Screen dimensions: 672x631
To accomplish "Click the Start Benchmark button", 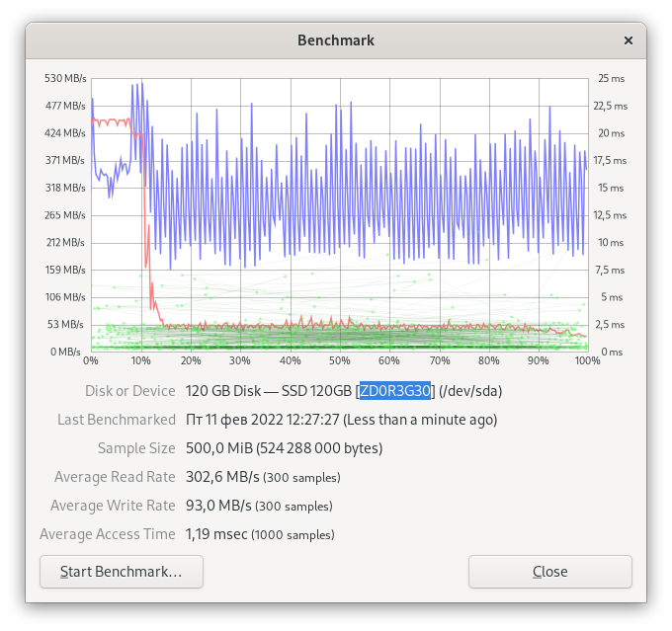I will [x=121, y=572].
